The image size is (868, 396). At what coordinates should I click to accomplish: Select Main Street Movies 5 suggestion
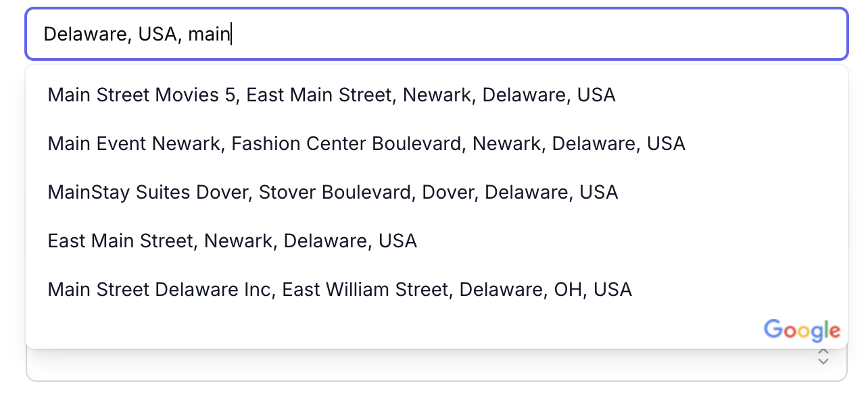tap(331, 95)
